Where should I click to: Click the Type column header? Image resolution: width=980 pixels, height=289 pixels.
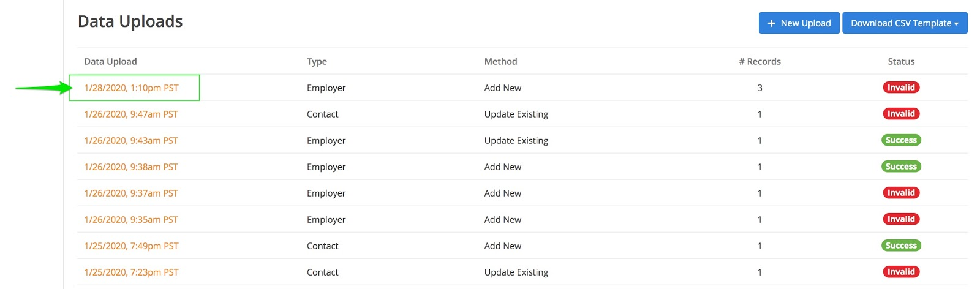click(317, 62)
